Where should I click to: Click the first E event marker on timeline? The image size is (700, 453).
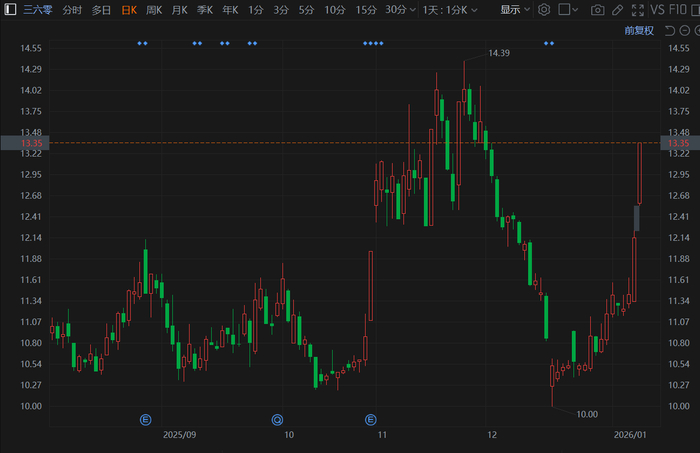click(145, 419)
